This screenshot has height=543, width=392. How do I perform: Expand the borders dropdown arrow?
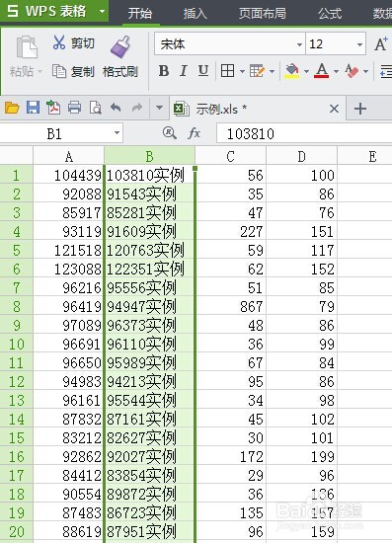tap(242, 72)
